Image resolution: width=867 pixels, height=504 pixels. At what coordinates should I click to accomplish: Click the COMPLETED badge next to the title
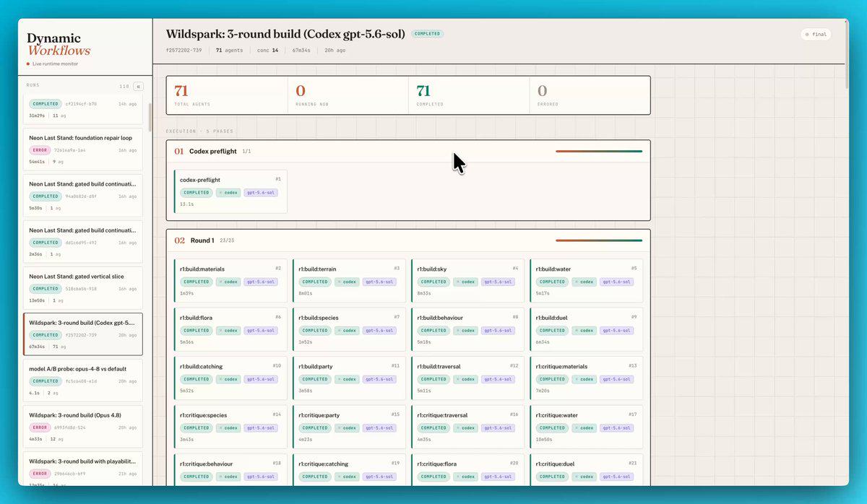(427, 33)
